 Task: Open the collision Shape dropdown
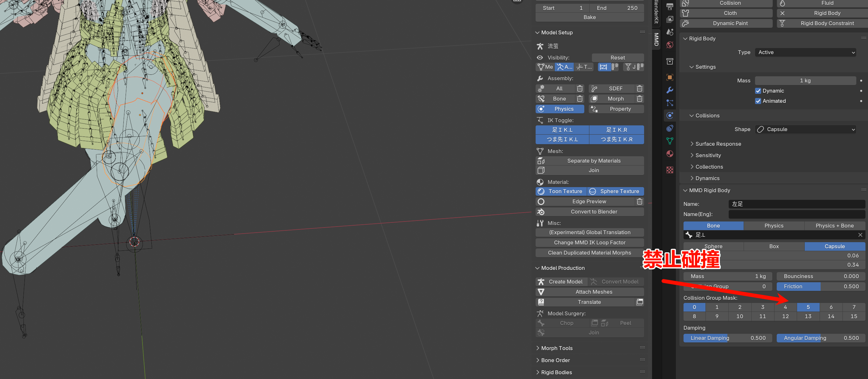(805, 130)
